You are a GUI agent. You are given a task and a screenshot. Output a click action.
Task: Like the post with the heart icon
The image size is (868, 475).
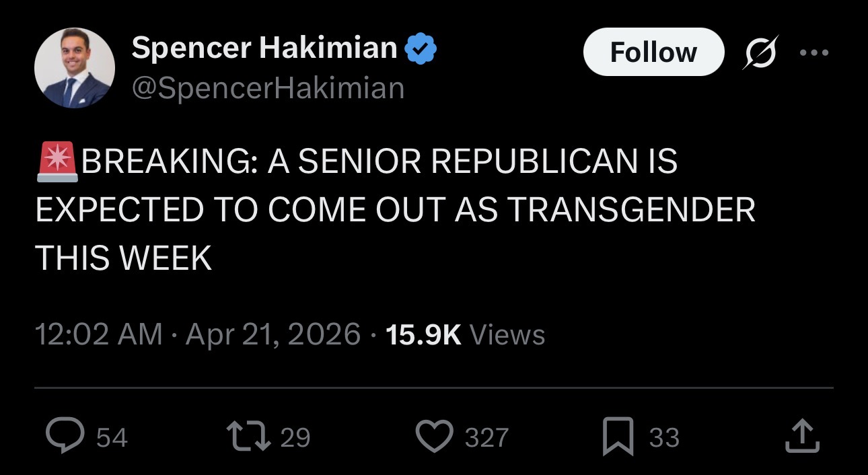435,437
